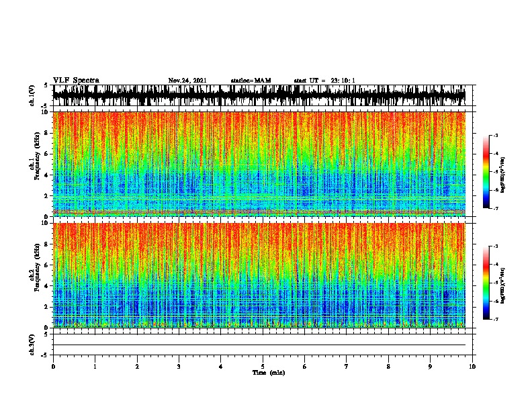The height and width of the screenshot is (411, 532).
Task: Click the "3" tick on the time axis
Action: pyautogui.click(x=179, y=367)
